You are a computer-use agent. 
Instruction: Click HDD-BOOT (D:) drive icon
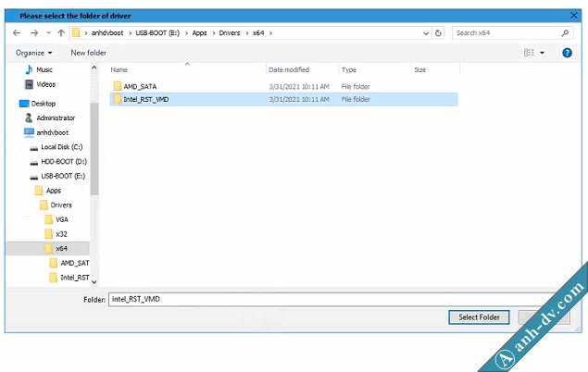click(x=33, y=163)
